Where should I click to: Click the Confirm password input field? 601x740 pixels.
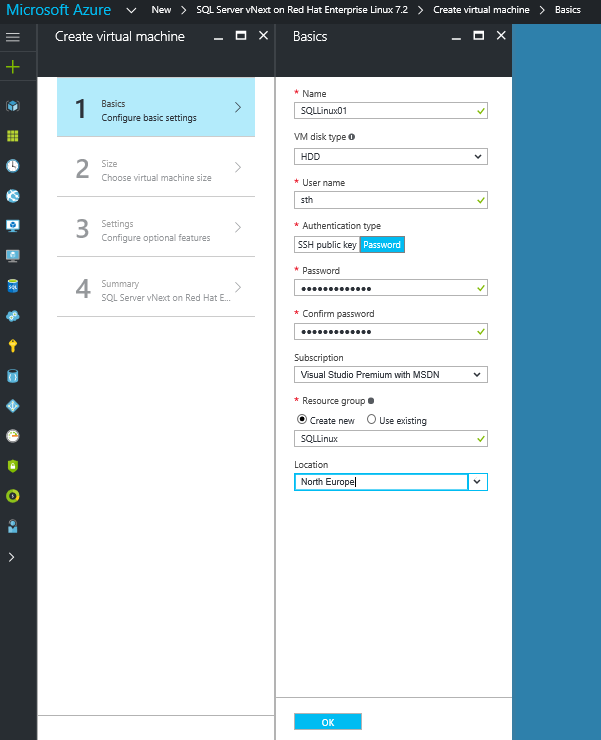(x=391, y=332)
